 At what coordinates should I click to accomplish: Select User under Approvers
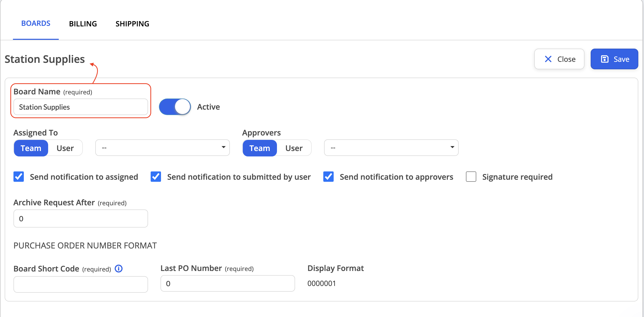click(294, 148)
